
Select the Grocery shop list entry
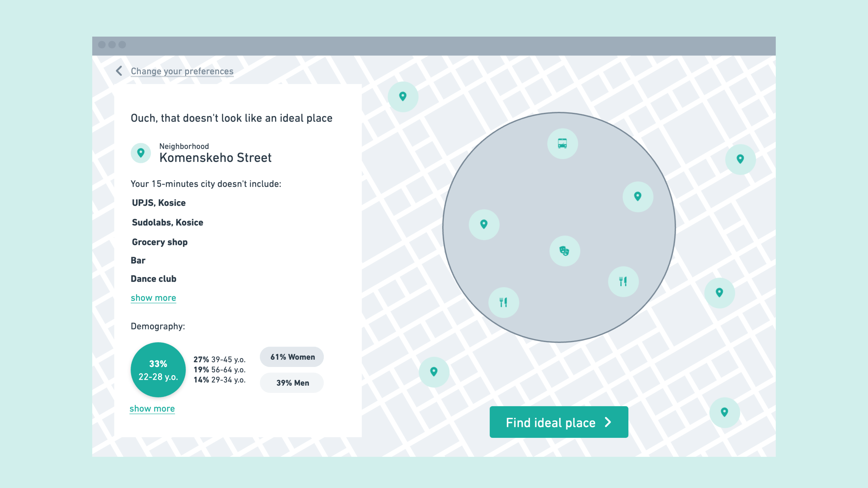[160, 242]
